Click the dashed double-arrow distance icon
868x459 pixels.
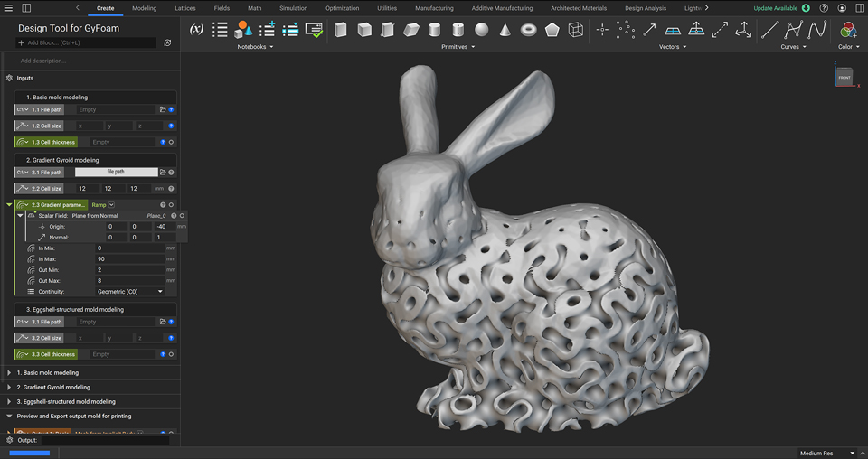[720, 30]
